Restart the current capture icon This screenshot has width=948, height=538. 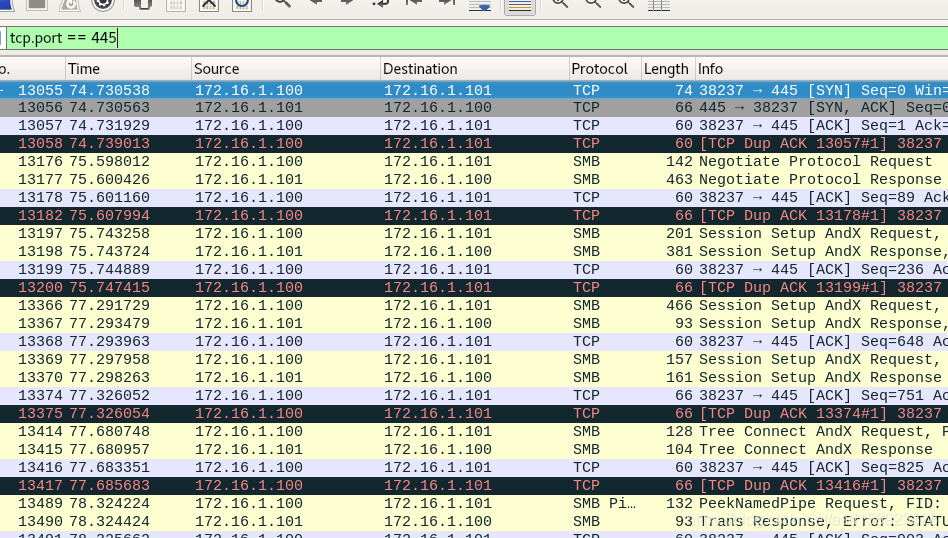pos(70,4)
